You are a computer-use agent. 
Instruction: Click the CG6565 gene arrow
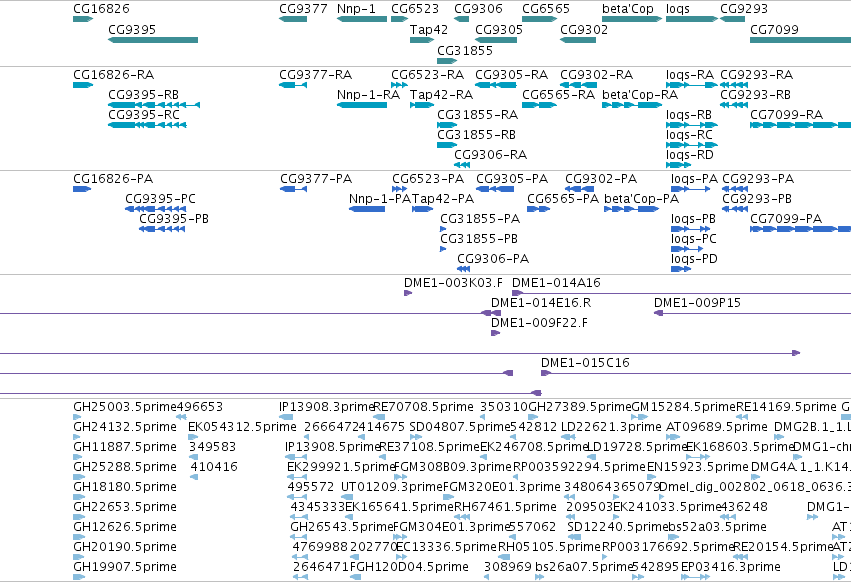pyautogui.click(x=539, y=19)
